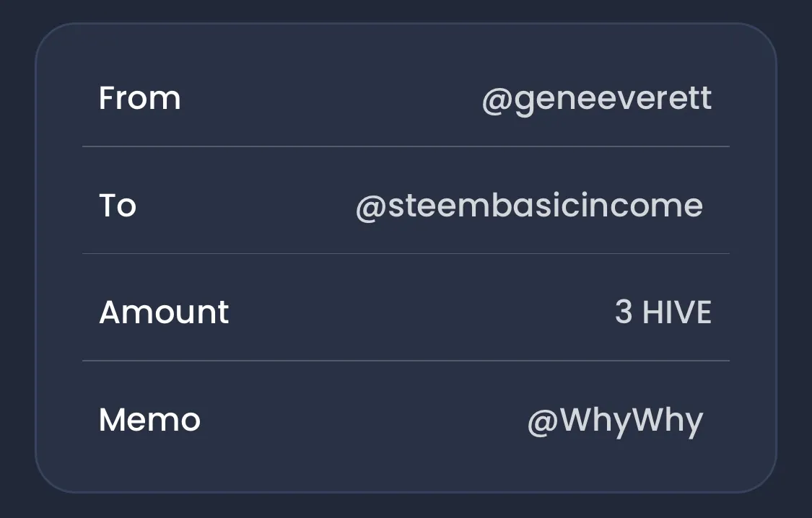812x518 pixels.
Task: Click empty space between To and its value
Action: pyautogui.click(x=246, y=206)
